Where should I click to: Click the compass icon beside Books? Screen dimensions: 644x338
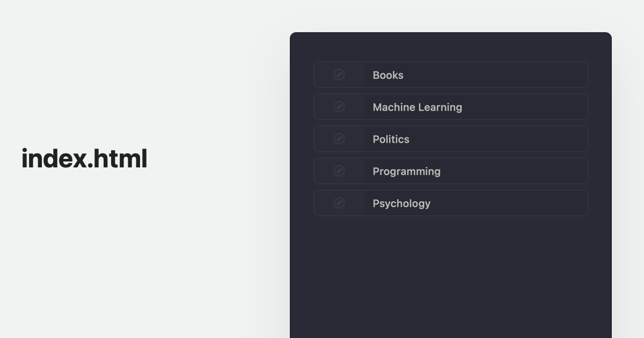339,75
